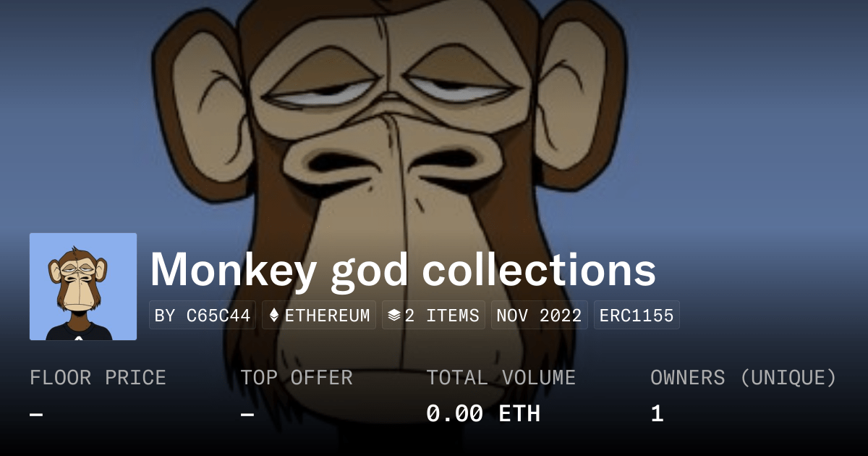The image size is (868, 456).
Task: Select the NOV 2022 creation date badge
Action: 540,316
